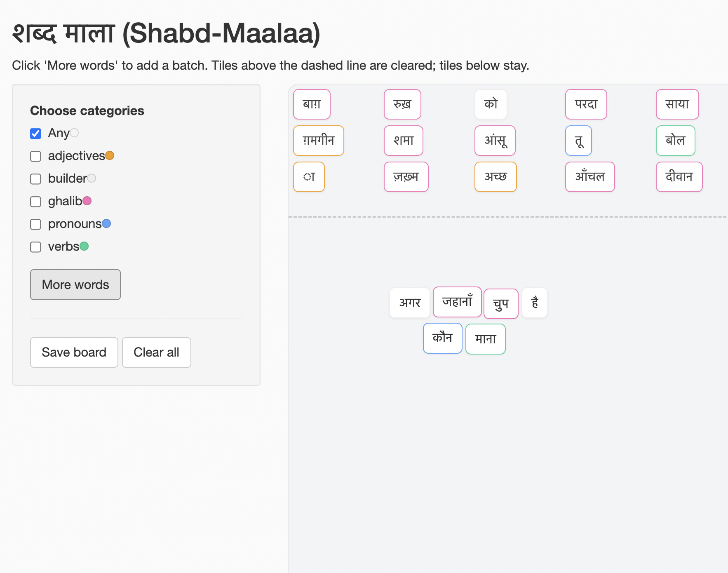This screenshot has width=728, height=573.
Task: Select the कौन tile
Action: 442,338
